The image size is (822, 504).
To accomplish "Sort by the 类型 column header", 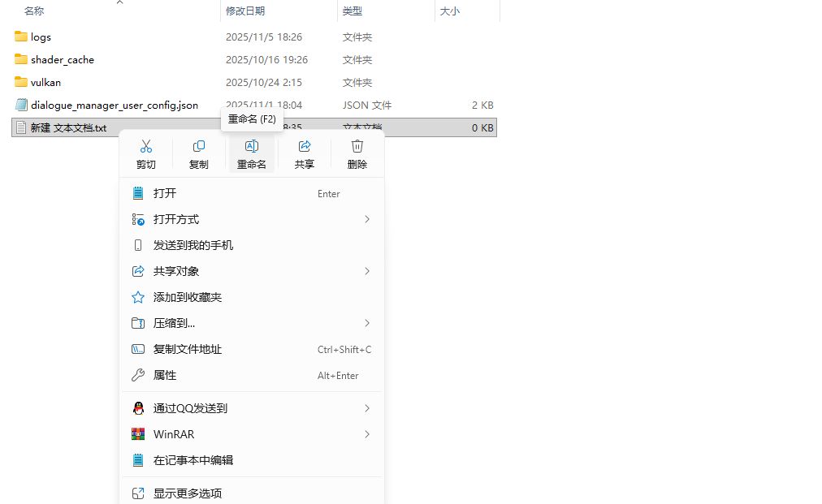I will 353,11.
